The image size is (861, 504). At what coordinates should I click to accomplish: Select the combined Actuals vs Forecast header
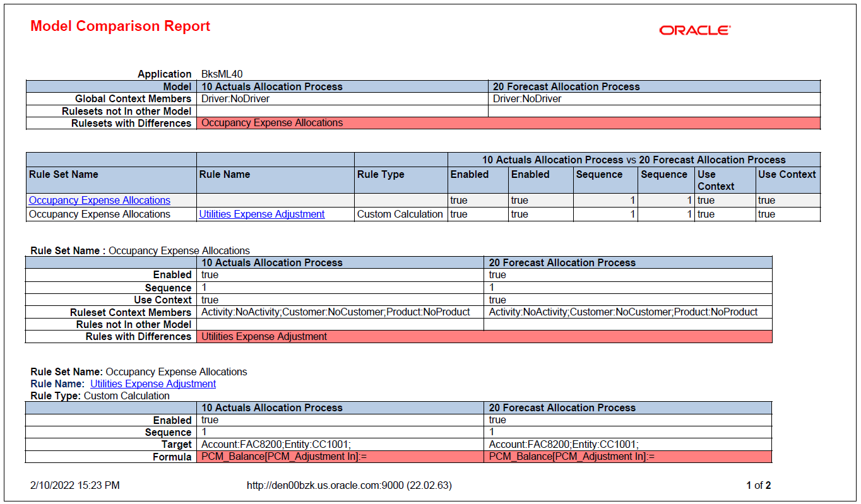634,160
